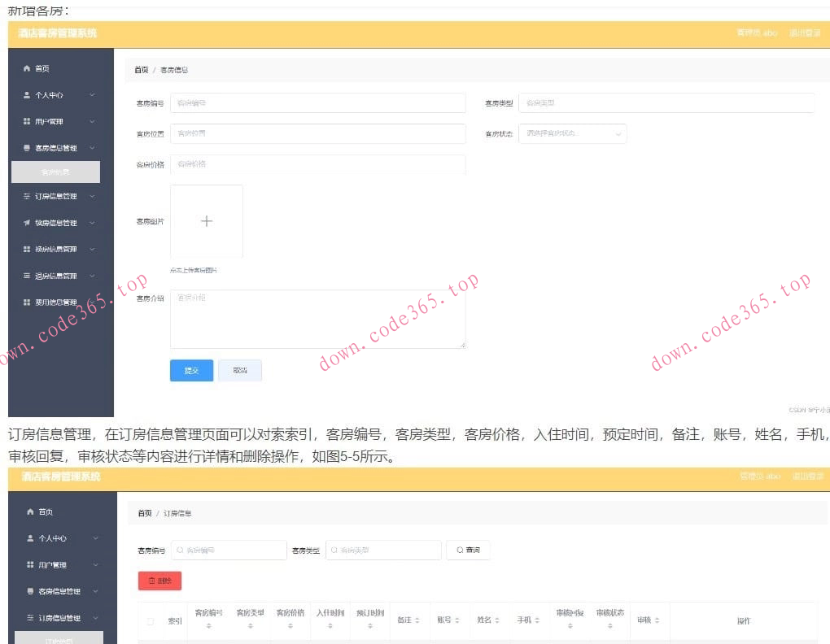Click the 索引 column header
Viewport: 830px width, 644px height.
(x=175, y=621)
